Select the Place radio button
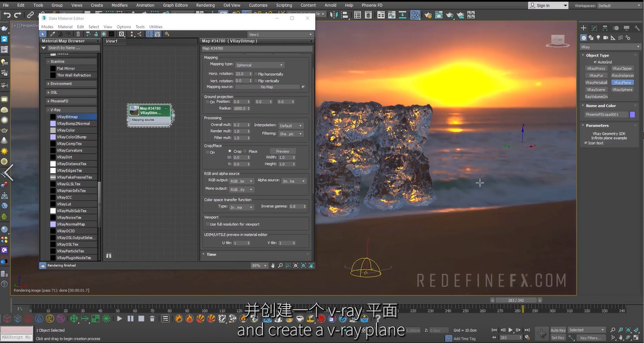This screenshot has width=644, height=343. [x=245, y=151]
